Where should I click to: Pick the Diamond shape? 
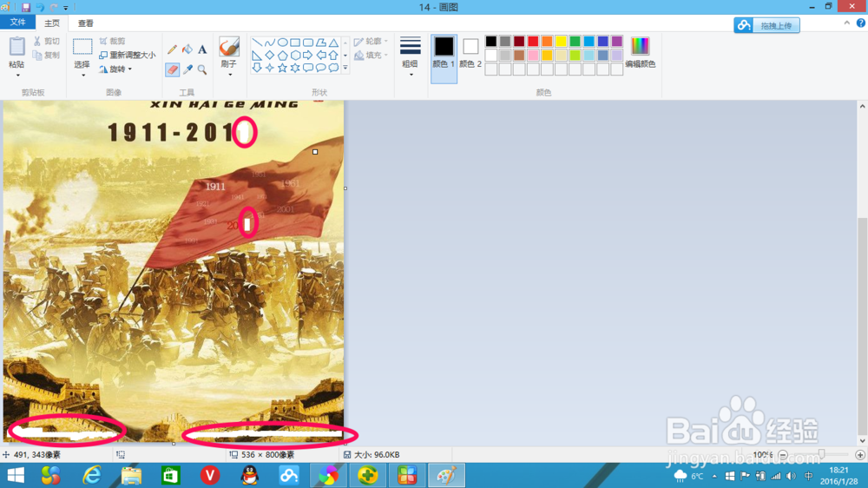[270, 55]
